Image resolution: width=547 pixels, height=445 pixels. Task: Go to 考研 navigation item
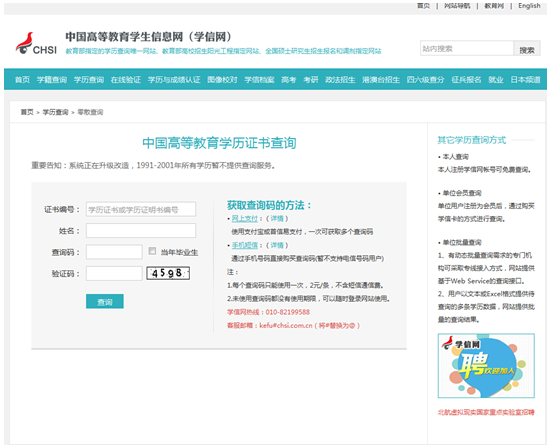[311, 80]
